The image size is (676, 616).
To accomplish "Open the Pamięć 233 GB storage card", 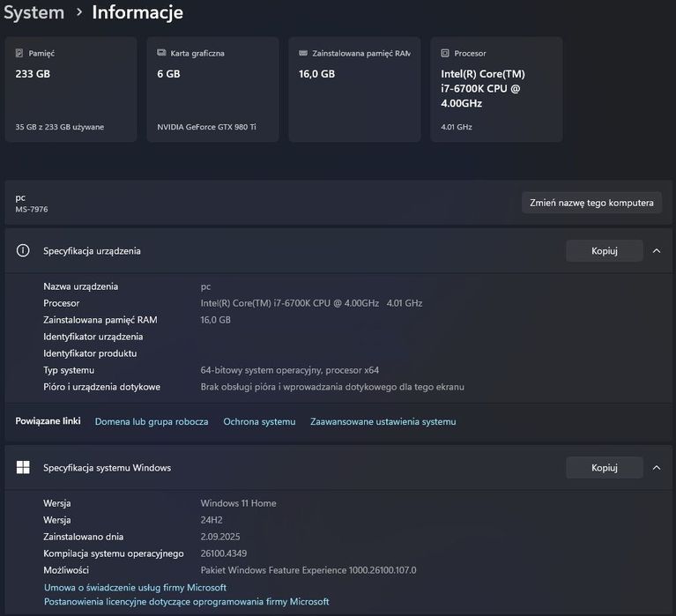I will (71, 89).
